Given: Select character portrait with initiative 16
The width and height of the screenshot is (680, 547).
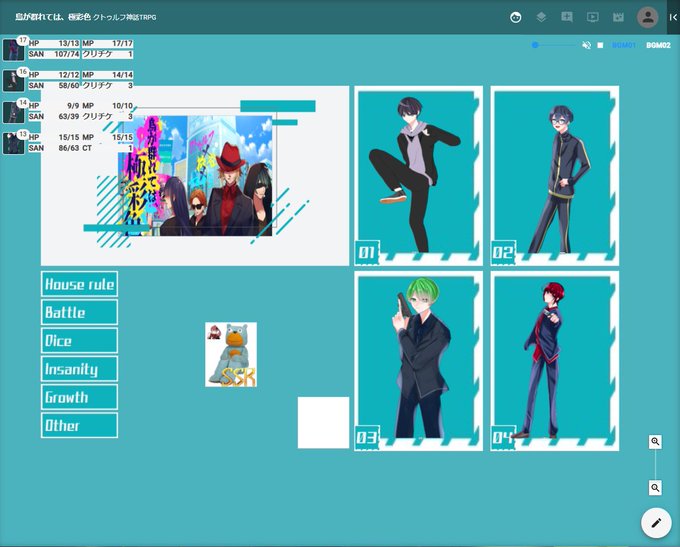Looking at the screenshot, I should point(13,81).
